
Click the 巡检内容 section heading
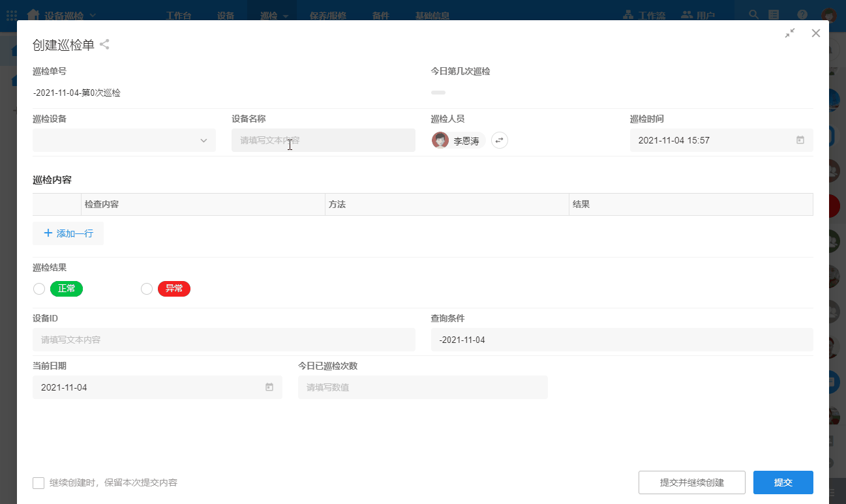[52, 180]
